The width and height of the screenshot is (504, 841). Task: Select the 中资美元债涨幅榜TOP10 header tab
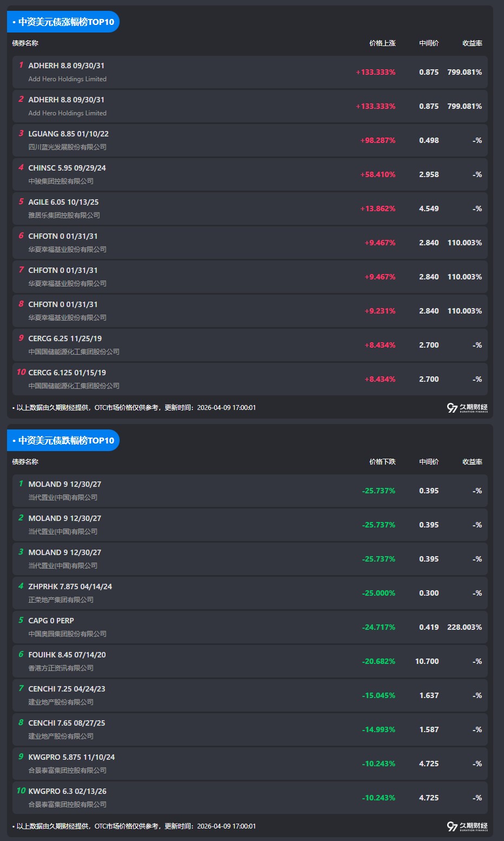click(x=63, y=22)
